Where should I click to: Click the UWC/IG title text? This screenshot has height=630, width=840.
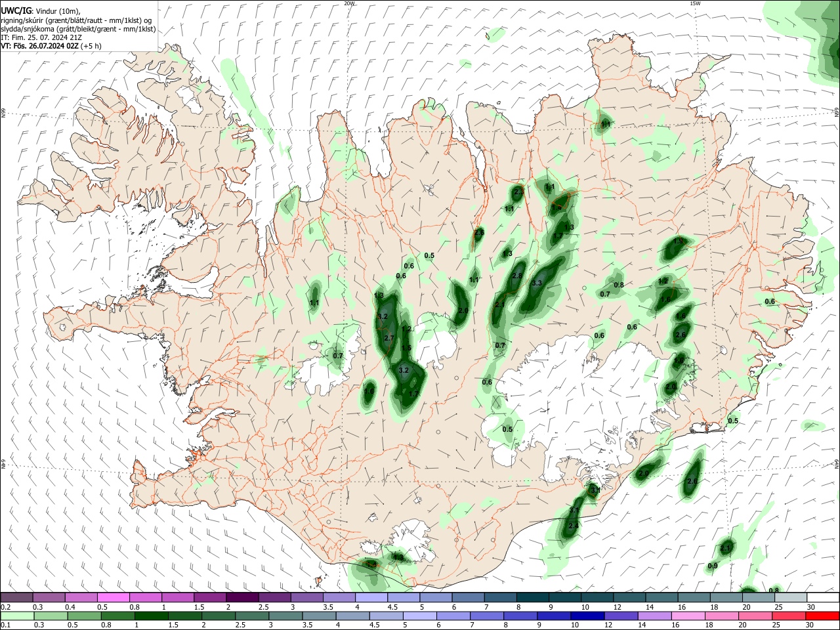point(15,10)
